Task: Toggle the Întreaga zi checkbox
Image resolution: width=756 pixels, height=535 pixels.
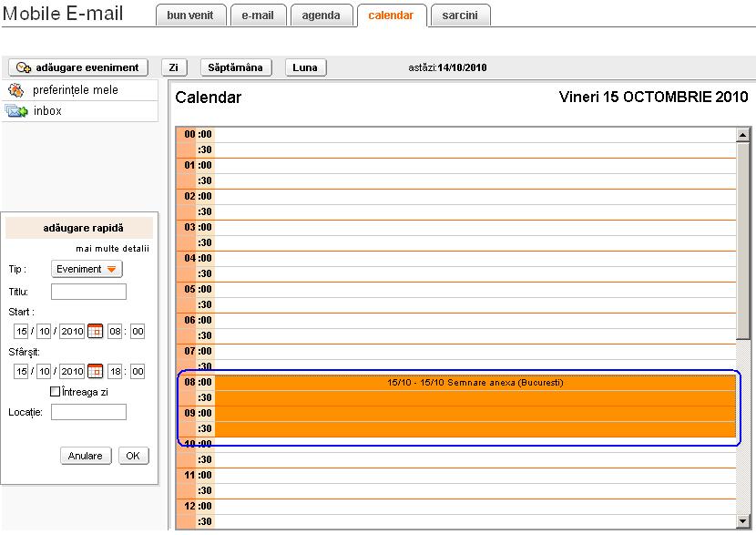Action: coord(56,392)
